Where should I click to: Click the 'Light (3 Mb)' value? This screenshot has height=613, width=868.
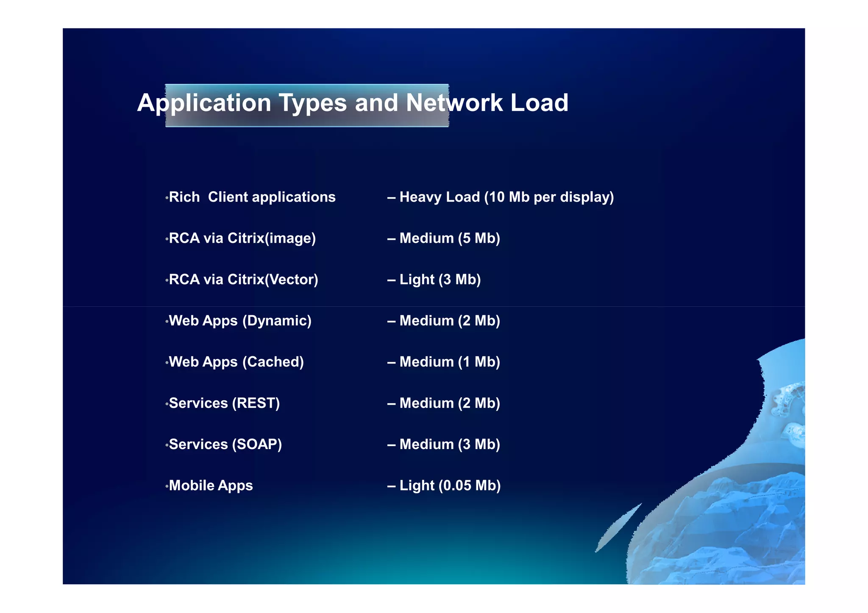(440, 280)
